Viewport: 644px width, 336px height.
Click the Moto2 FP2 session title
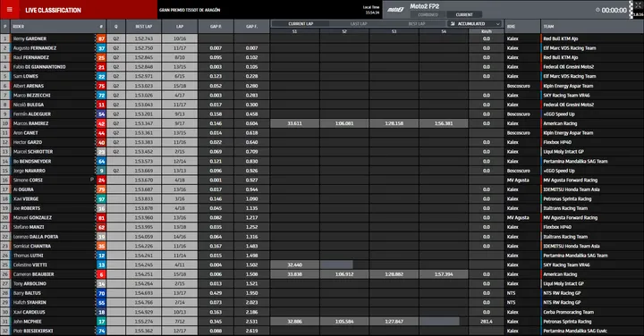click(x=424, y=6)
